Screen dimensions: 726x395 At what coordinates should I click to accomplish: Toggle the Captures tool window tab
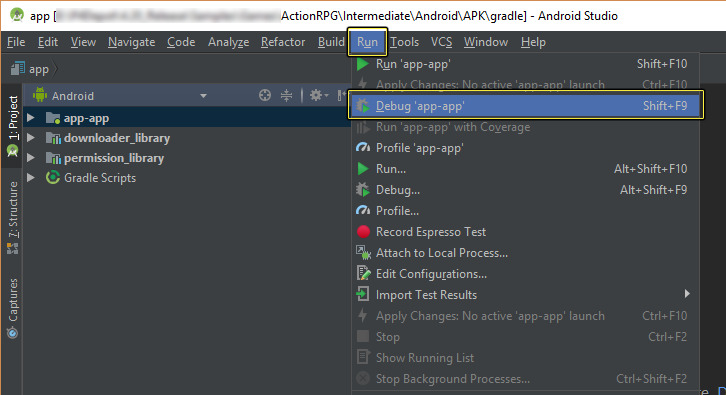pyautogui.click(x=13, y=308)
